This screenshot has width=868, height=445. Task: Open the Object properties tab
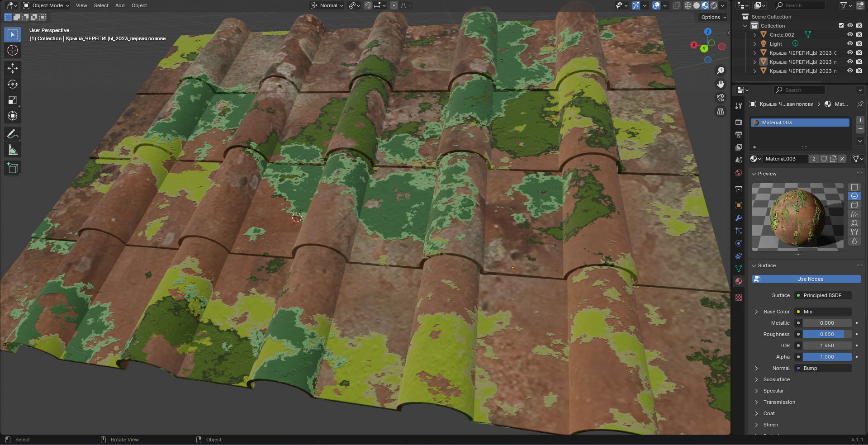pyautogui.click(x=739, y=205)
